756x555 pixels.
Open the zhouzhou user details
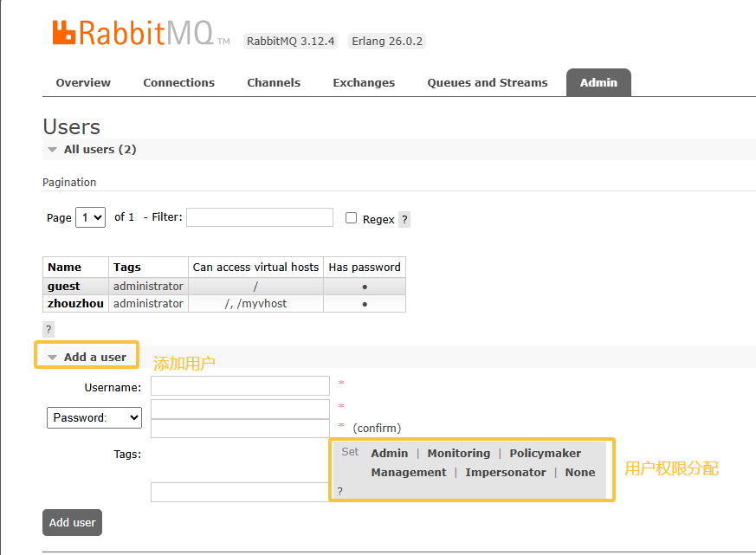click(75, 304)
